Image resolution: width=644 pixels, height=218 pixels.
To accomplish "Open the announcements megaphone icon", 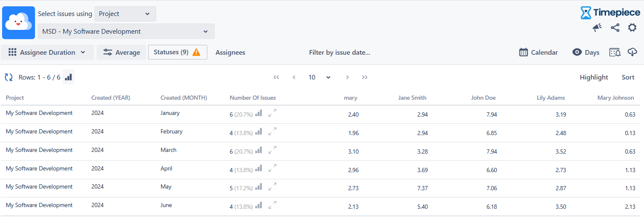I will pos(597,28).
